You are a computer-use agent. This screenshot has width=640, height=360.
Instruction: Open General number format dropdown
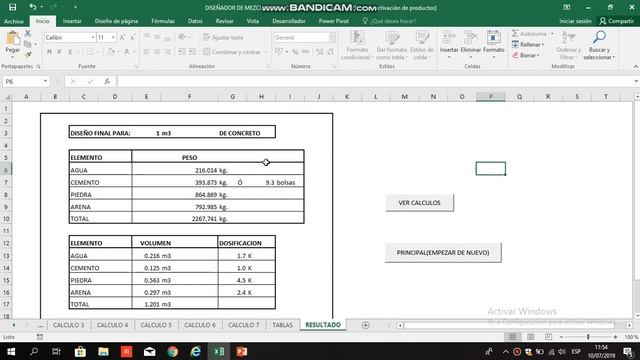[332, 38]
